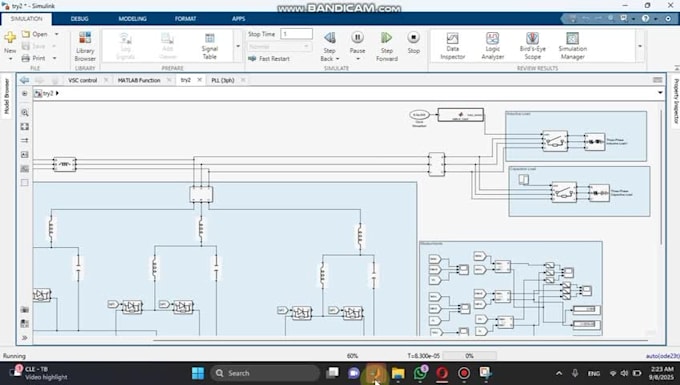This screenshot has height=385, width=680.
Task: Click the Stop Time input field
Action: 296,34
